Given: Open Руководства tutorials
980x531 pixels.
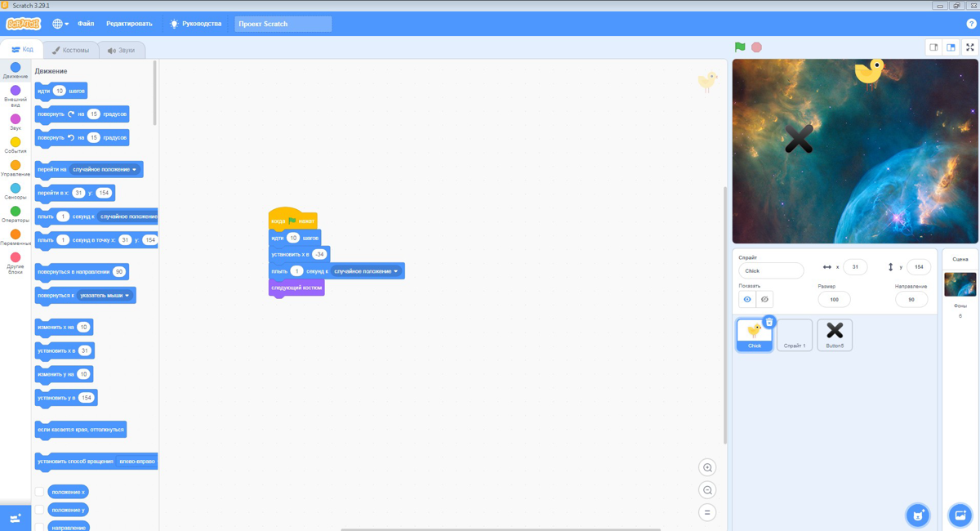Looking at the screenshot, I should (x=196, y=24).
